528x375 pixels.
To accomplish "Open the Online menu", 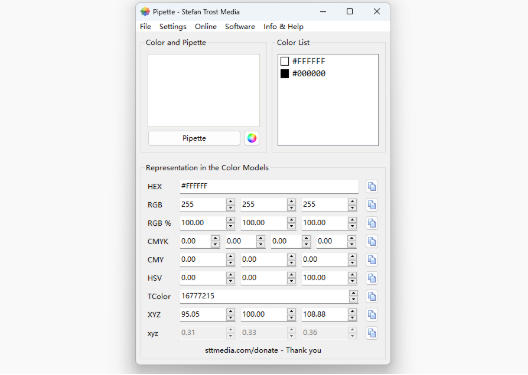I will click(205, 26).
